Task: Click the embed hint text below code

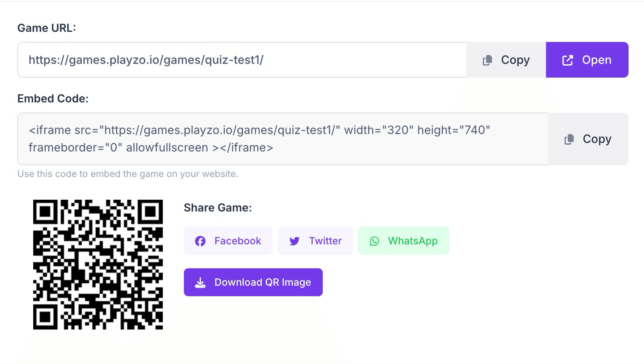Action: [x=128, y=174]
